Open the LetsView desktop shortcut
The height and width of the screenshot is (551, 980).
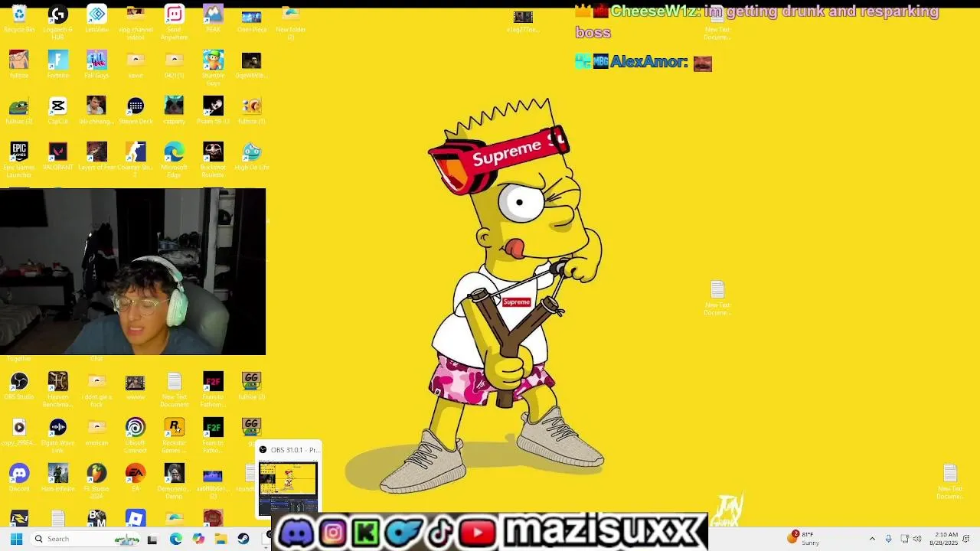[96, 20]
